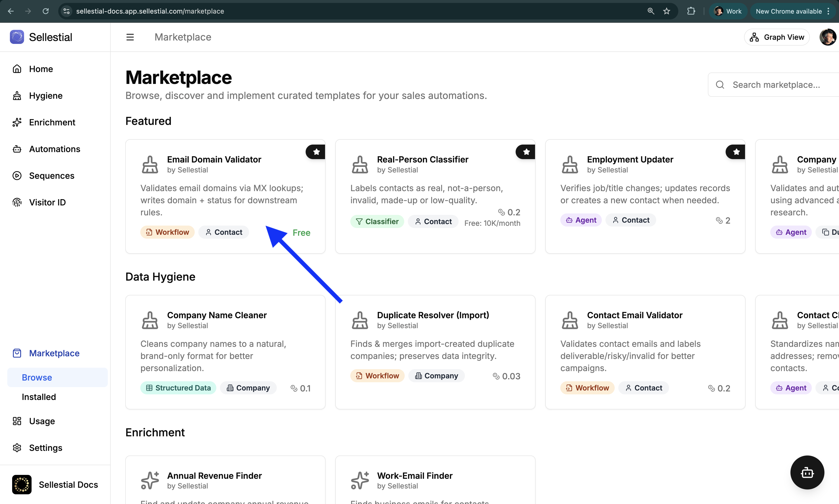Switch to the Installed tab
The width and height of the screenshot is (839, 504).
click(x=38, y=397)
